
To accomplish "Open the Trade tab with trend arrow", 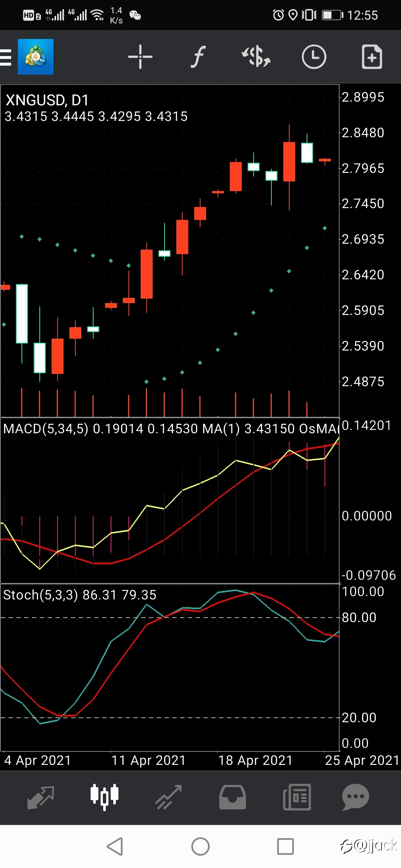I will click(x=169, y=797).
